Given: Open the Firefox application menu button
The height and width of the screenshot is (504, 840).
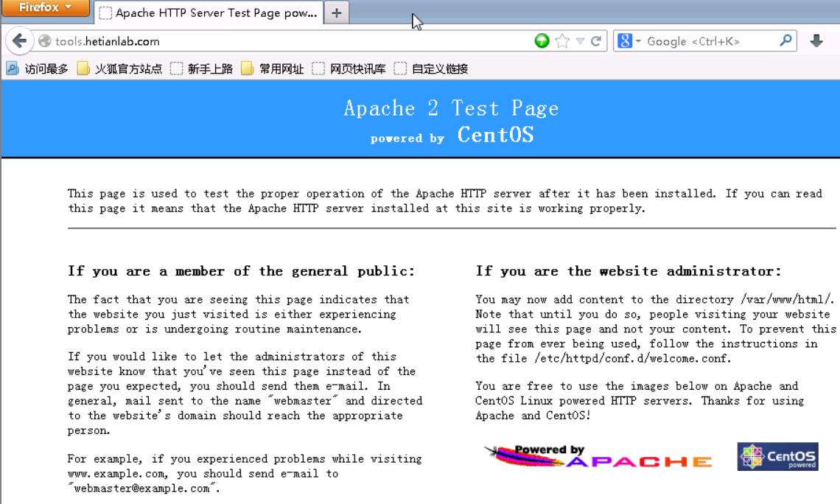Looking at the screenshot, I should [x=45, y=7].
